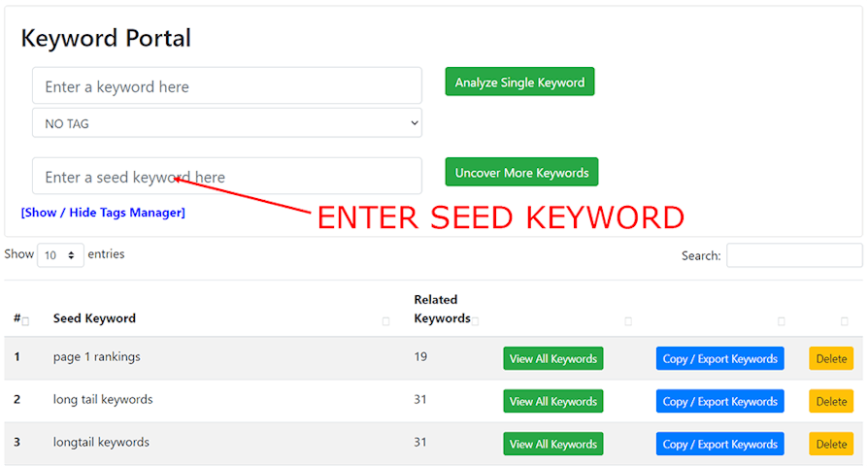Image resolution: width=868 pixels, height=466 pixels.
Task: Delete the longtail keywords row
Action: click(x=831, y=444)
